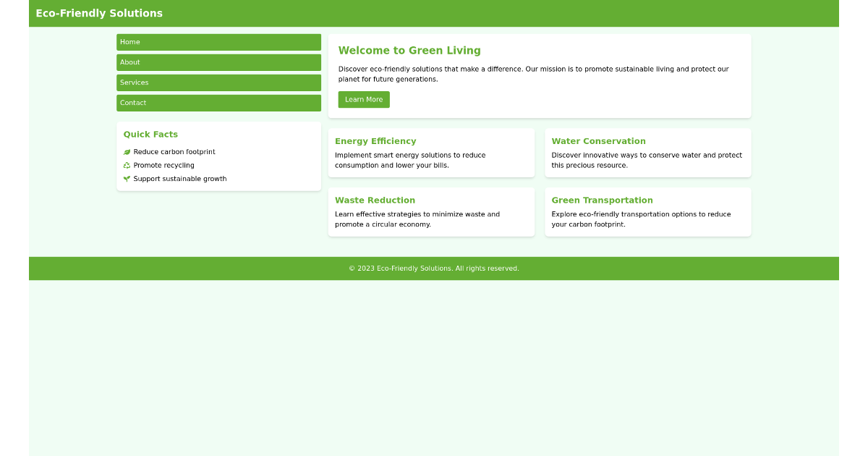The height and width of the screenshot is (456, 868).
Task: Click the Promote recycling text
Action: 163,165
